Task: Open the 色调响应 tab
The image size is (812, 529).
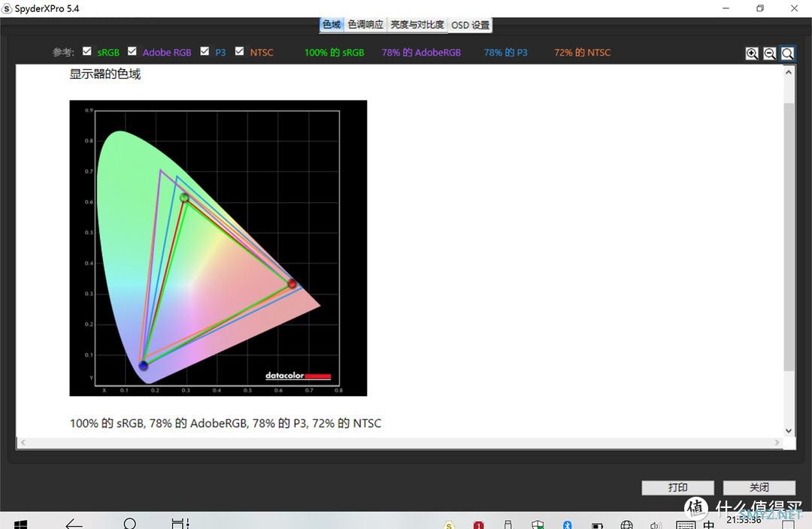Action: click(365, 24)
